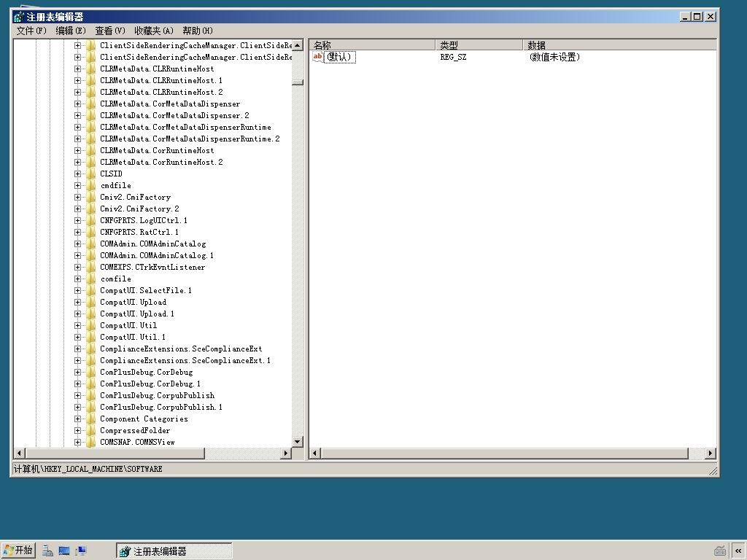Click tree pane scroll up arrow

pos(298,46)
